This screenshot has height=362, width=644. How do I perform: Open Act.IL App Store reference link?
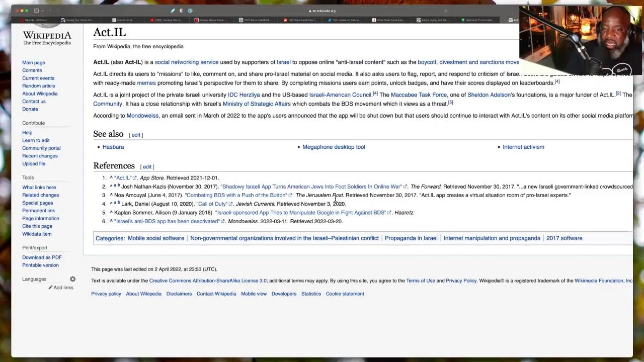pyautogui.click(x=123, y=177)
